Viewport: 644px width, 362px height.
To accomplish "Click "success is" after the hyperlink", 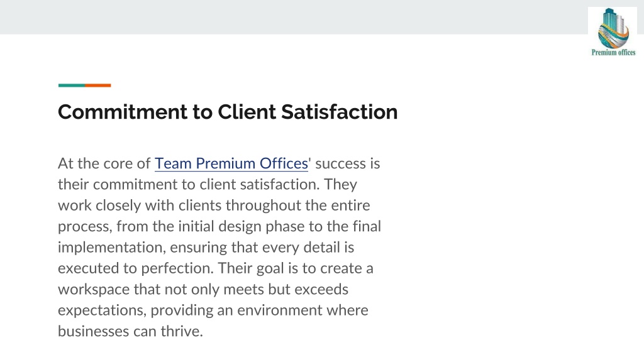I will [347, 163].
